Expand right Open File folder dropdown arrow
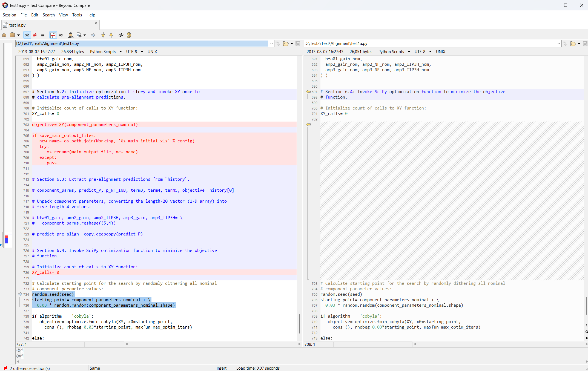Image resolution: width=588 pixels, height=371 pixels. tap(579, 44)
